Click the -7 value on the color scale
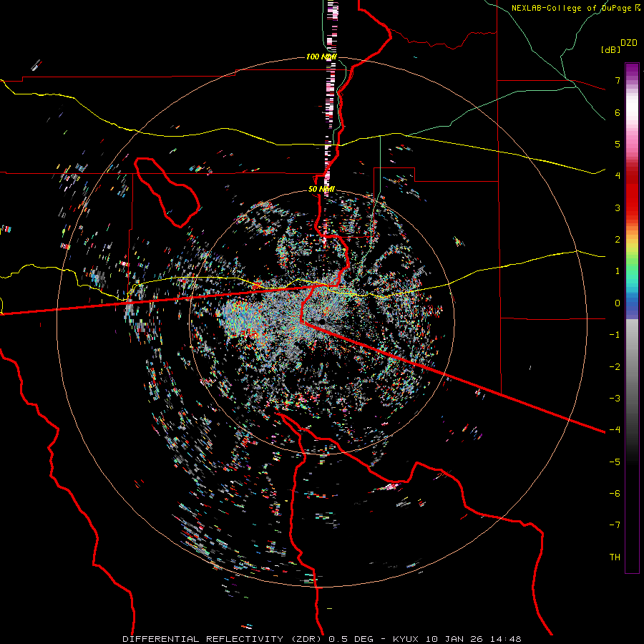The height and width of the screenshot is (644, 644). (x=615, y=525)
